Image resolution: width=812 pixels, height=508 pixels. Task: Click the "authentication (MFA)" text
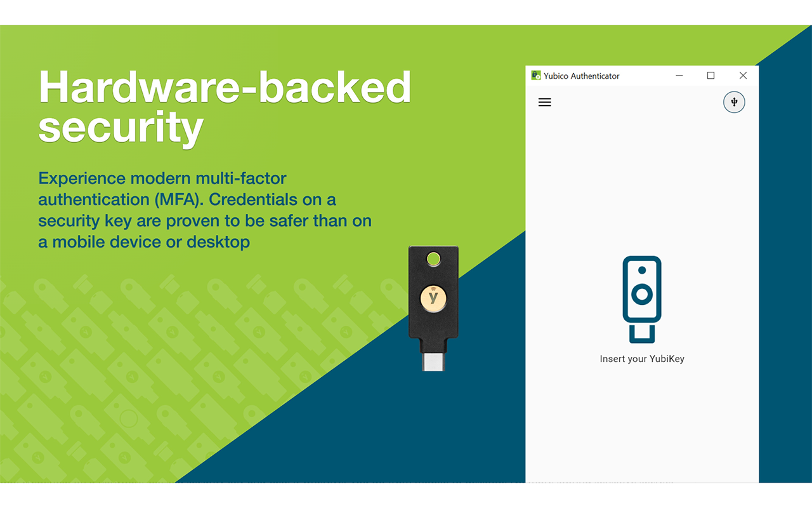[x=121, y=199]
